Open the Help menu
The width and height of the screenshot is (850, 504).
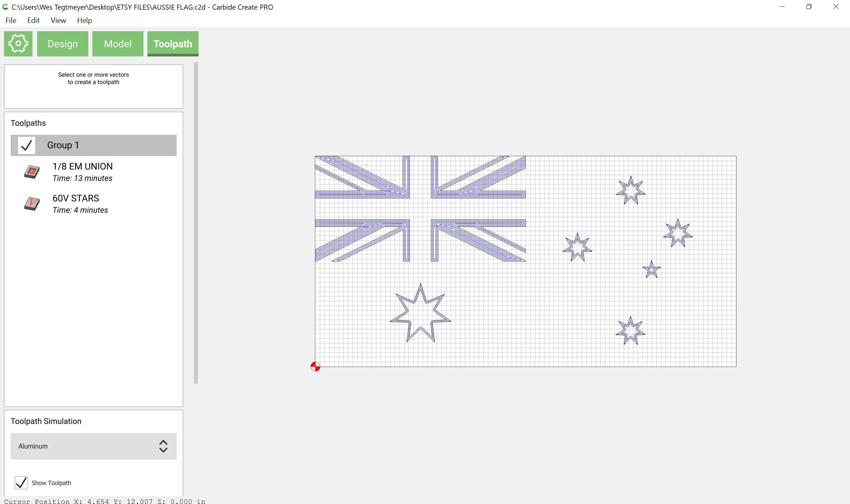84,20
